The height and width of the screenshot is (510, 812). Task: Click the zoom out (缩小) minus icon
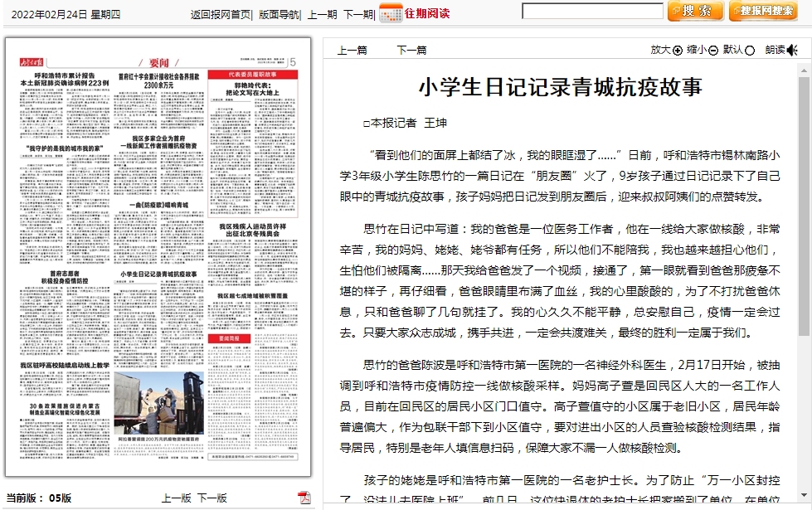click(x=713, y=50)
